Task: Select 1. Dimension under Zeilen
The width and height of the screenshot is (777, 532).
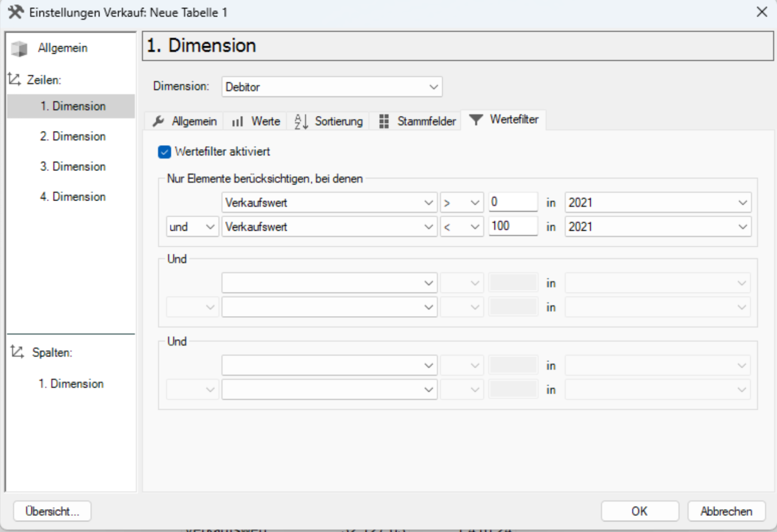Action: click(x=71, y=106)
